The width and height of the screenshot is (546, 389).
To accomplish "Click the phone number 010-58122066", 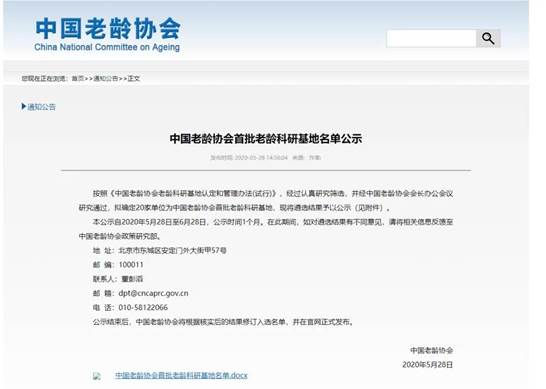I will 143,308.
